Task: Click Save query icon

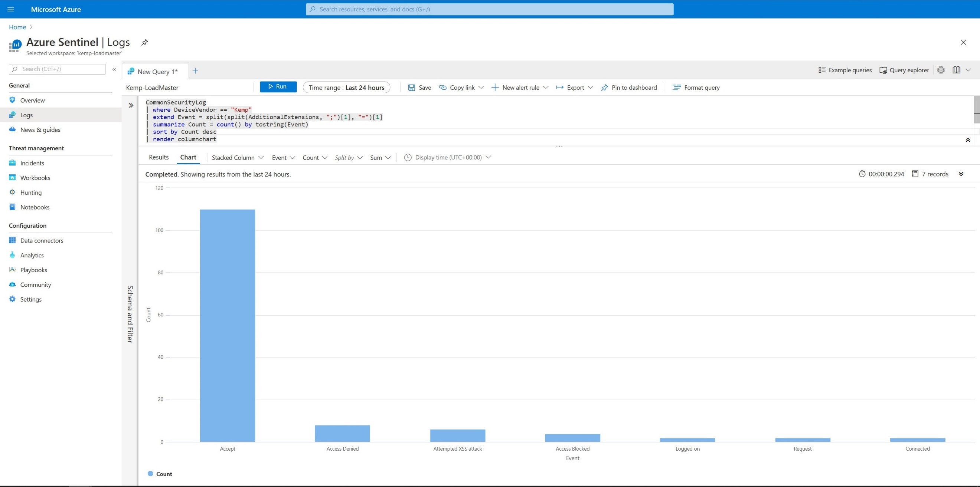Action: pos(411,88)
